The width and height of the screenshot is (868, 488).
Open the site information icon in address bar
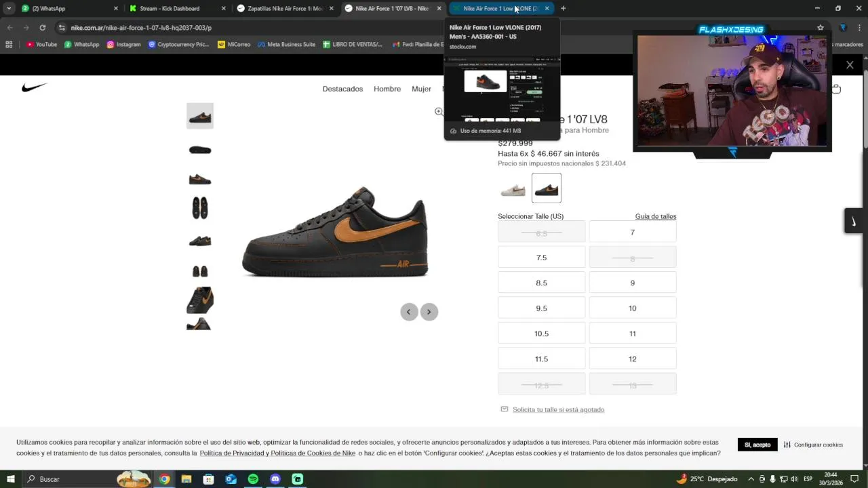(62, 28)
